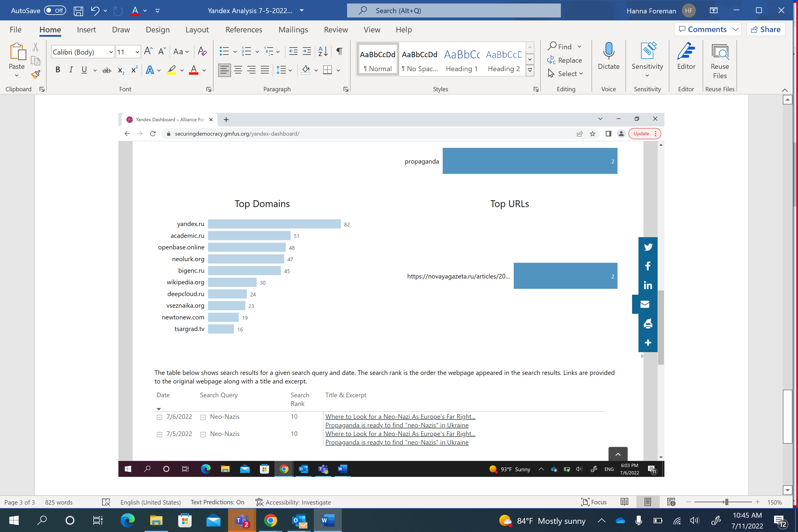Apply red font color
Viewport: 798px width, 532px height.
pos(193,70)
